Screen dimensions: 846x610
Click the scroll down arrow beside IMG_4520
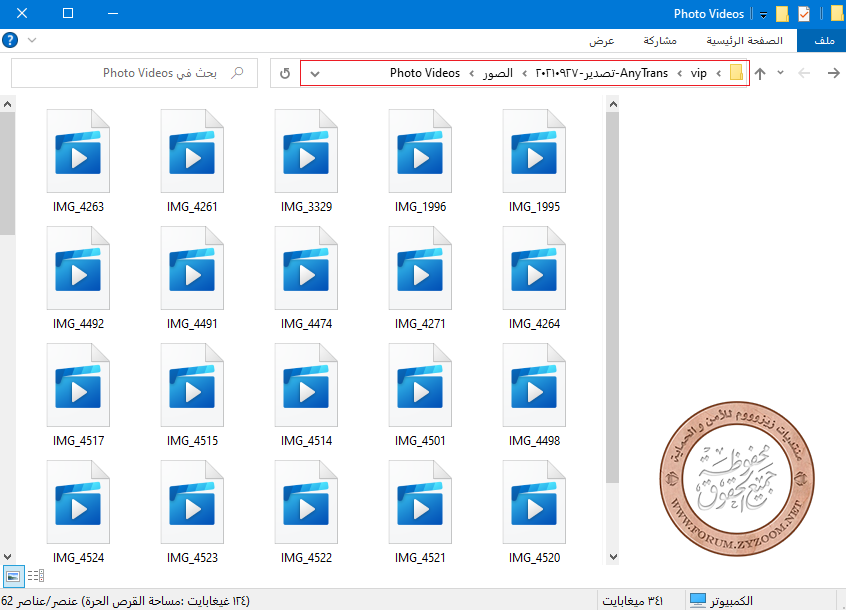(612, 557)
